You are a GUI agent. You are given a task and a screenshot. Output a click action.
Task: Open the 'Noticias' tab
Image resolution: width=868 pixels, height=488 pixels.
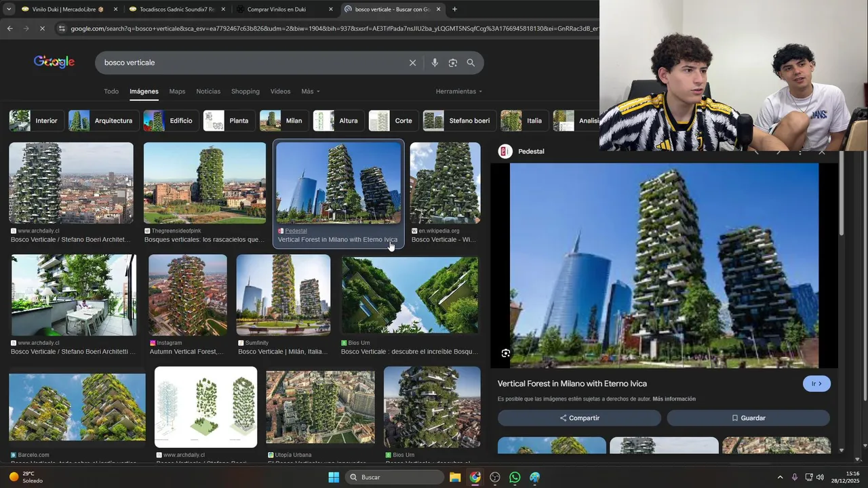pos(208,91)
